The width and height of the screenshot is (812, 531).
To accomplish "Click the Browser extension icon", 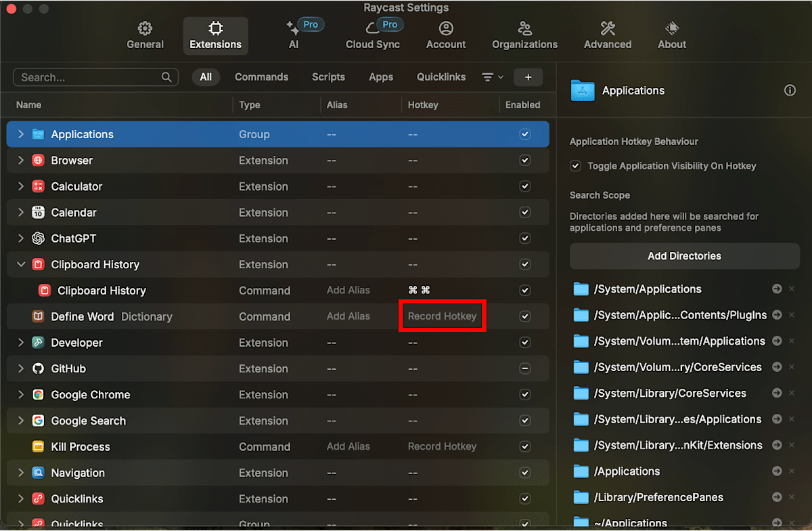I will click(x=38, y=161).
